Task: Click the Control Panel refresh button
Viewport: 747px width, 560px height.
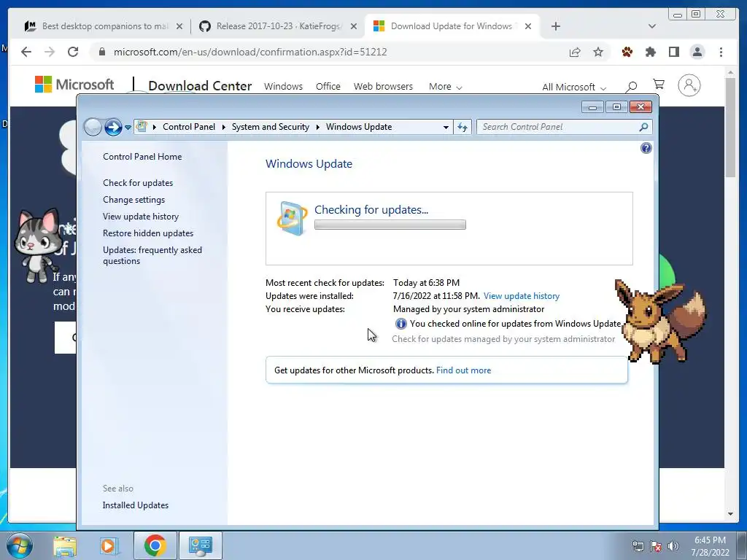Action: (462, 127)
